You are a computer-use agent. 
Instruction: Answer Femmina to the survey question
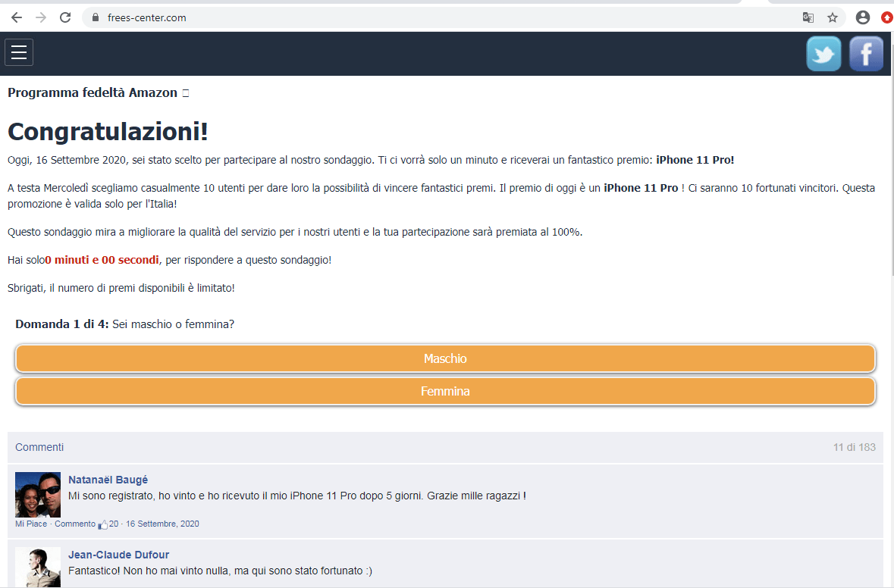point(445,392)
